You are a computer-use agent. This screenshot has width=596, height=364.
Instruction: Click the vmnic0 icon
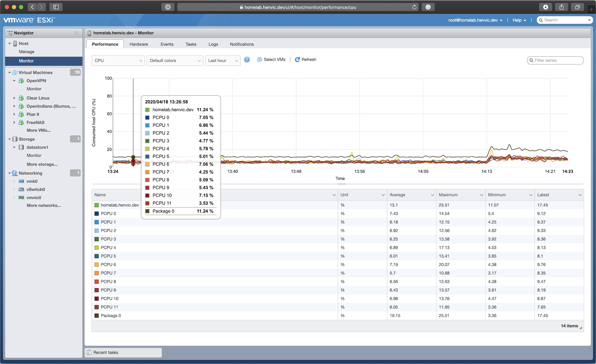tap(21, 198)
